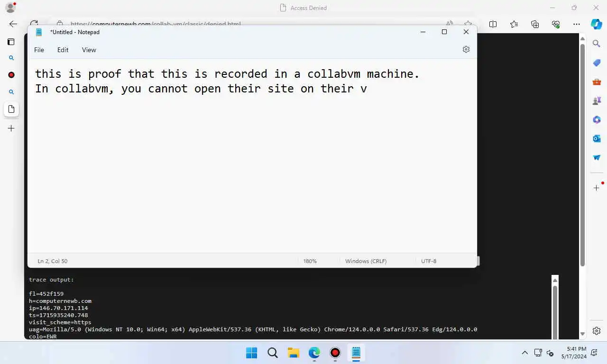
Task: Click the Edge profile avatar
Action: pos(10,8)
